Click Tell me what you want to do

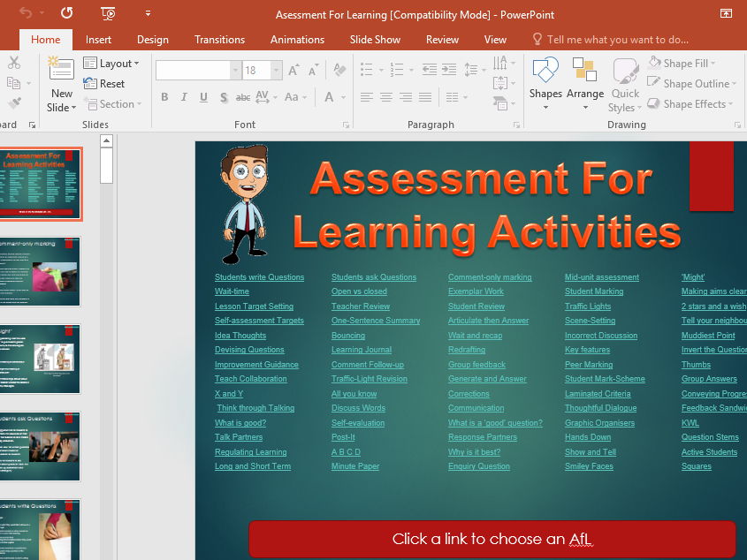[611, 40]
